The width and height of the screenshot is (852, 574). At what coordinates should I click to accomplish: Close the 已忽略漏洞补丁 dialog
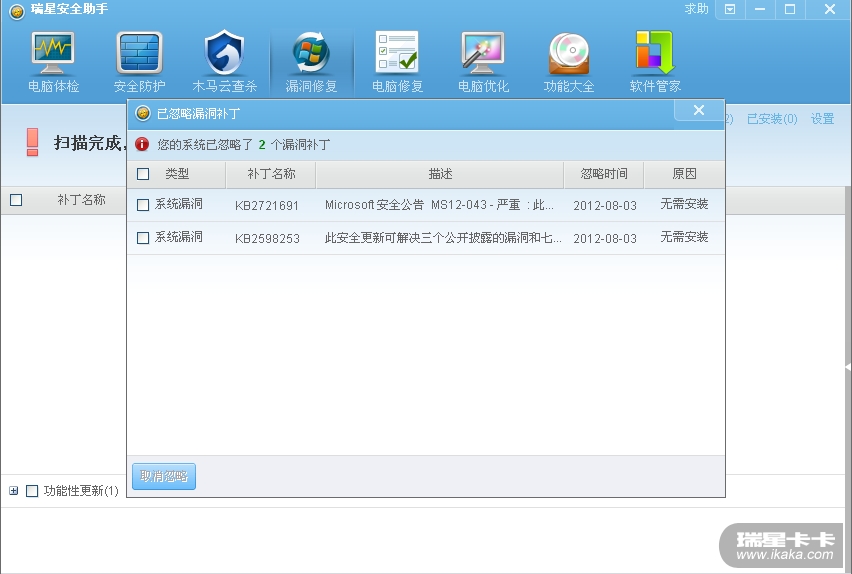pos(699,110)
